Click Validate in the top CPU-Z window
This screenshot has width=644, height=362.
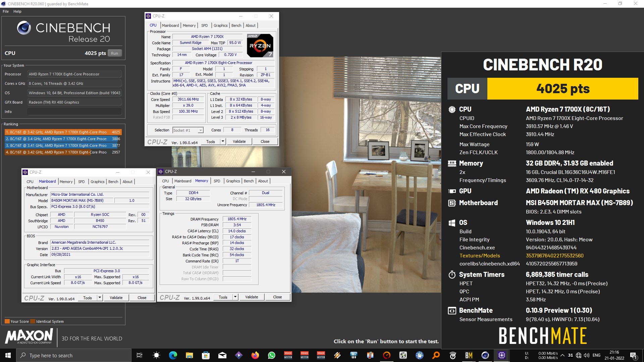click(239, 141)
